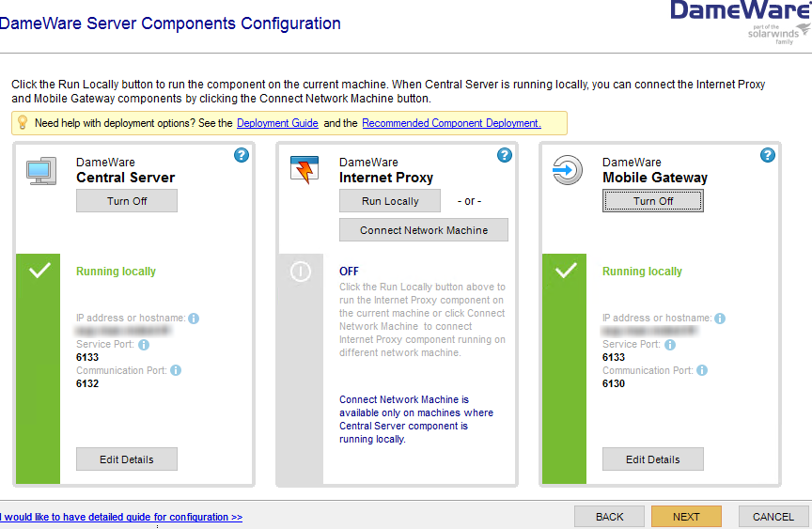Edit details of the Central Server
The height and width of the screenshot is (529, 812).
(x=127, y=459)
